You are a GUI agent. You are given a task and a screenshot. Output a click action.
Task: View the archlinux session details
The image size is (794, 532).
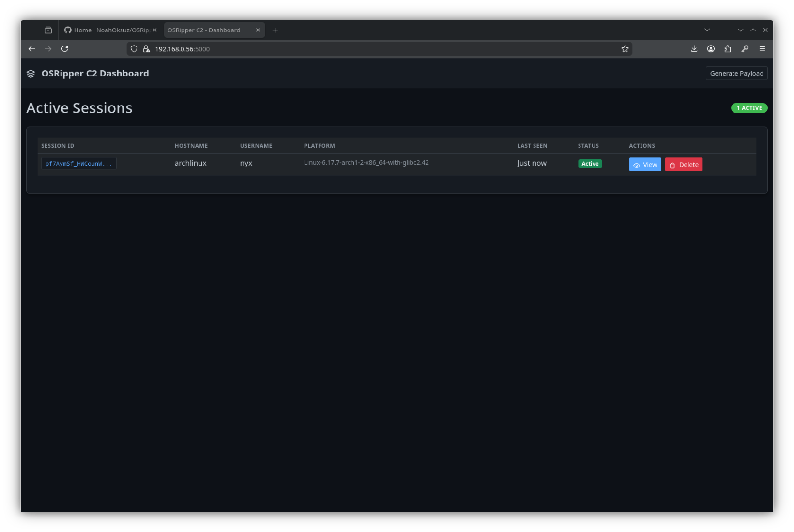[645, 164]
